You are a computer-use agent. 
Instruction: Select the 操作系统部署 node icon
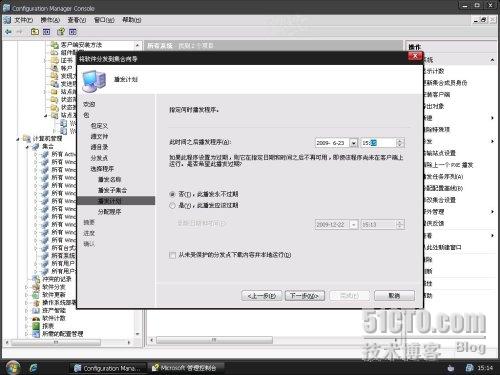click(x=36, y=303)
